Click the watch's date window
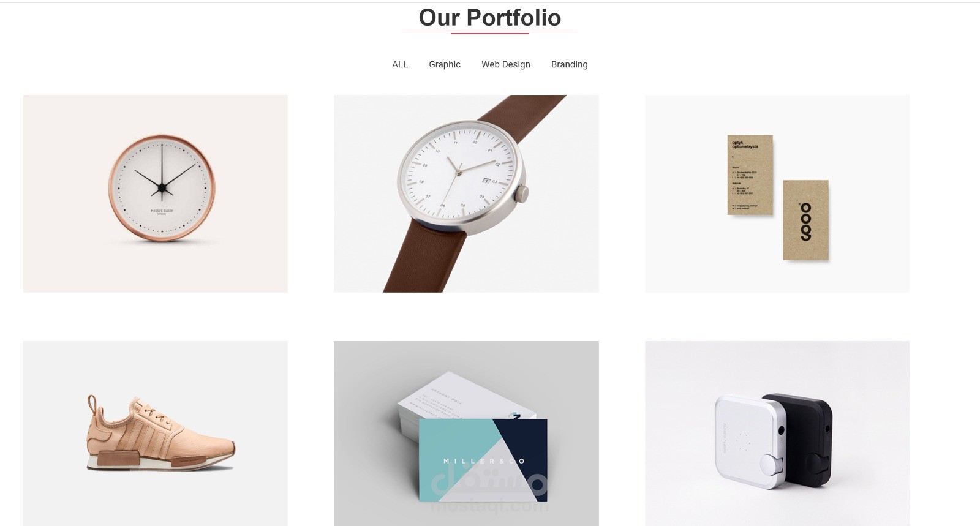Screen dimensions: 980x526 tap(486, 181)
